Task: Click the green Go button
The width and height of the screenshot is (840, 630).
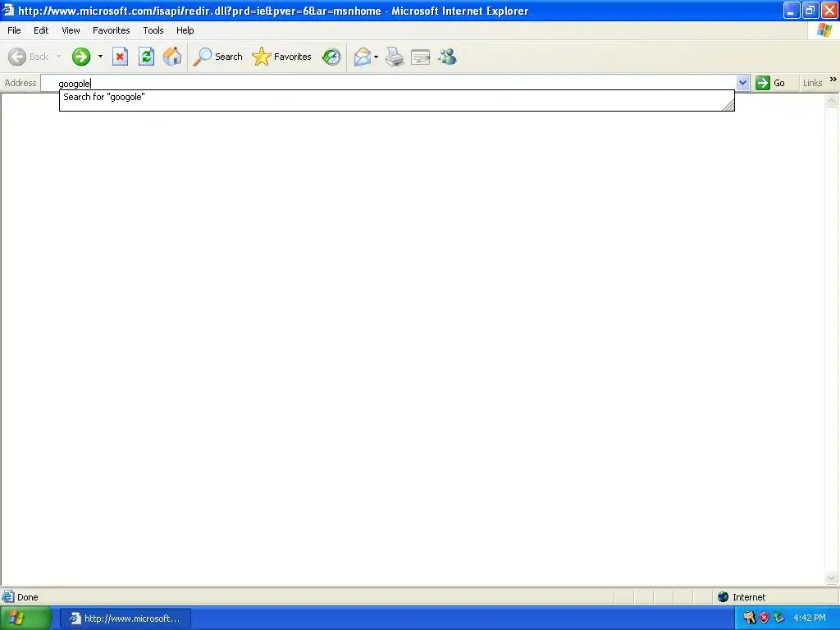Action: 770,83
